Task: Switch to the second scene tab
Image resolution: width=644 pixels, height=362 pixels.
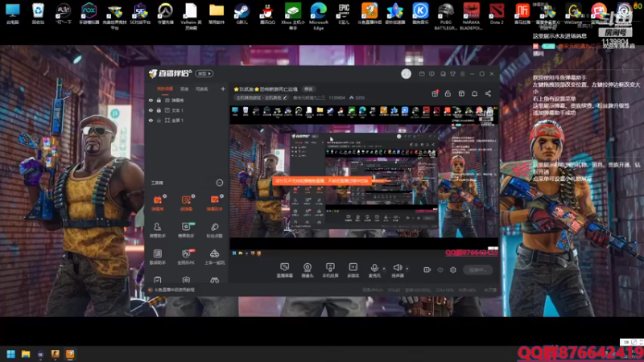Action: click(x=184, y=88)
